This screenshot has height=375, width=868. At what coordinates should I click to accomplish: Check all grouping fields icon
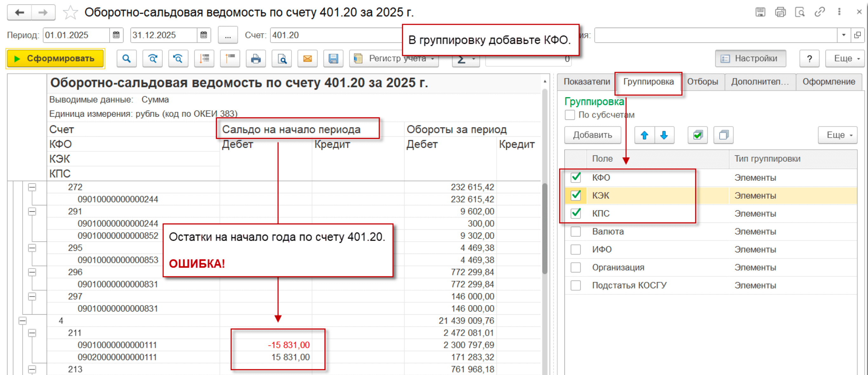pos(698,135)
